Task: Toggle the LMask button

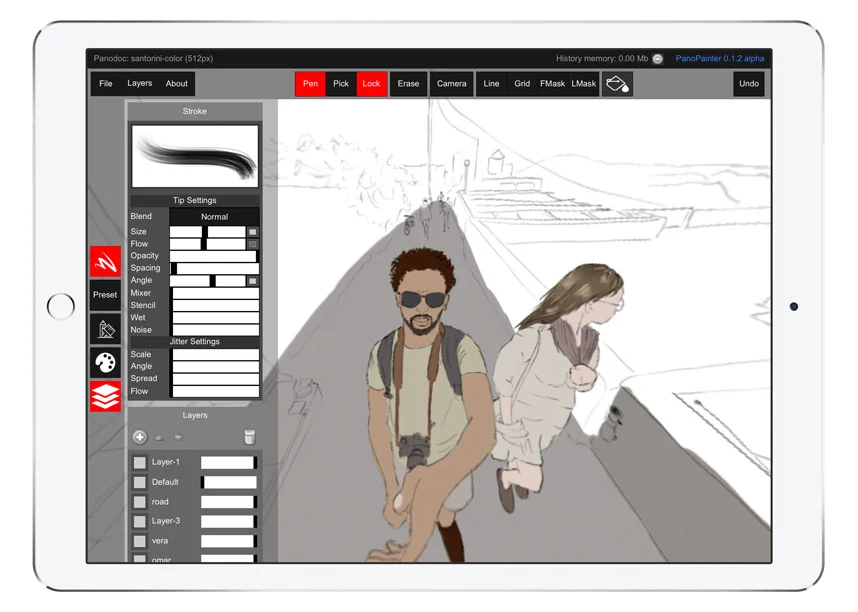Action: point(583,84)
